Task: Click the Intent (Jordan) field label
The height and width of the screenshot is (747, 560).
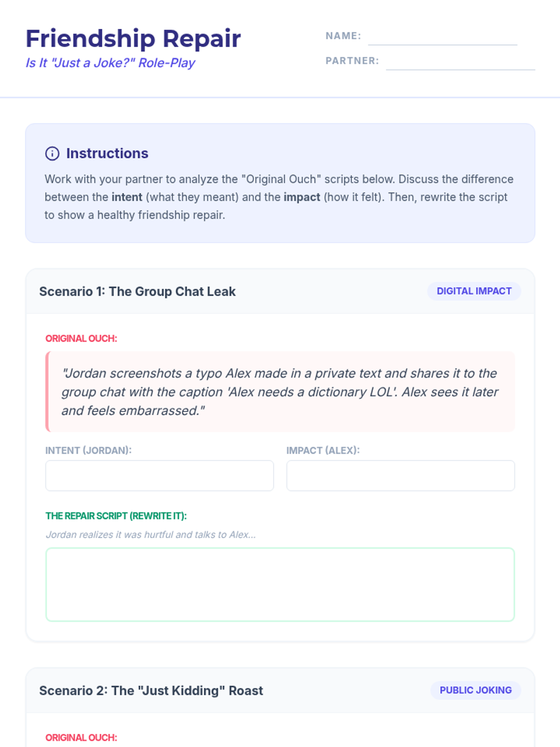Action: click(x=88, y=451)
